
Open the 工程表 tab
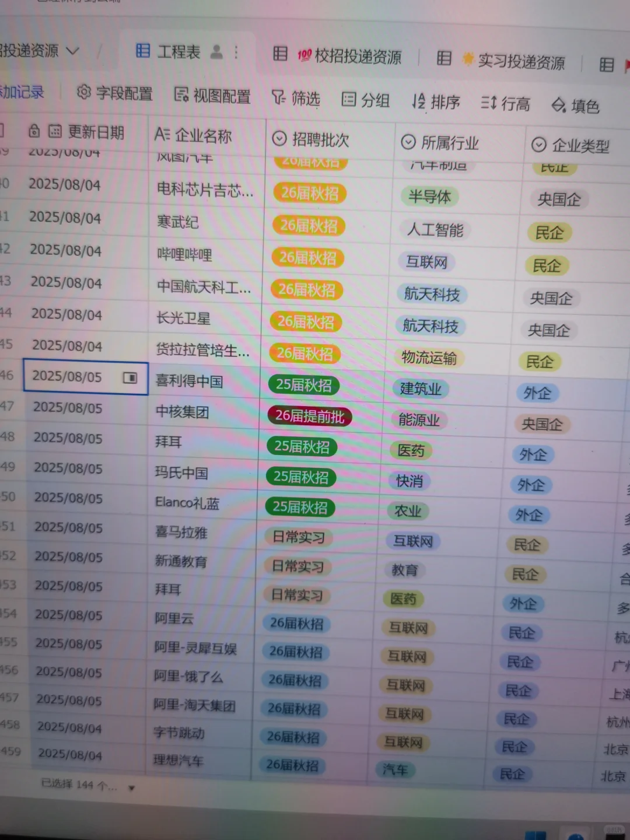click(178, 52)
